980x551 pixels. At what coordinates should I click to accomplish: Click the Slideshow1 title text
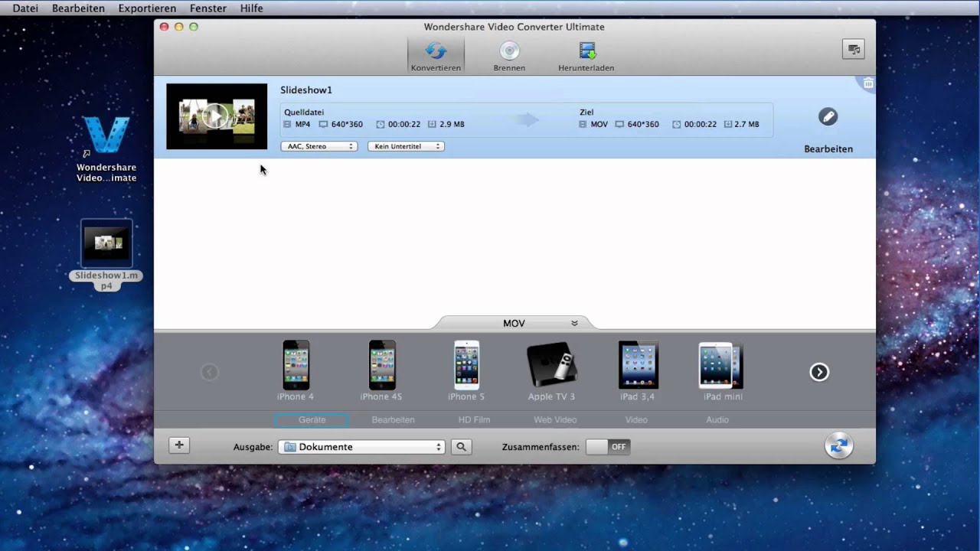306,90
